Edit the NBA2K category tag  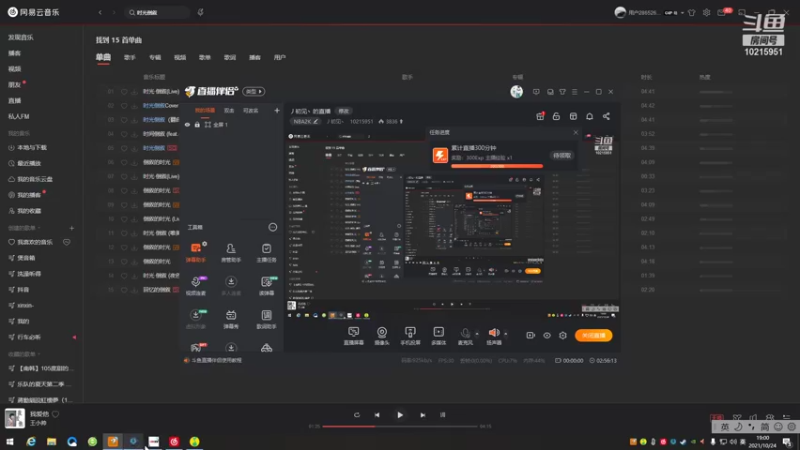click(x=305, y=121)
